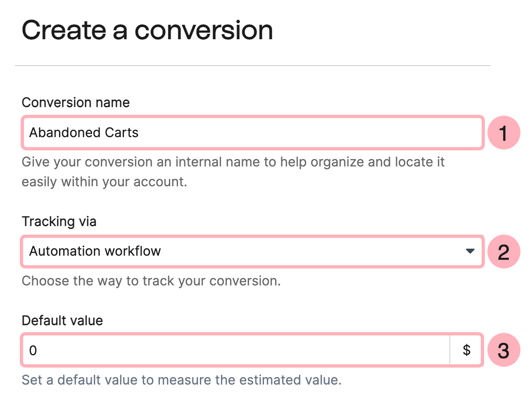Select the Conversion name field label
Image resolution: width=532 pixels, height=399 pixels.
[76, 102]
